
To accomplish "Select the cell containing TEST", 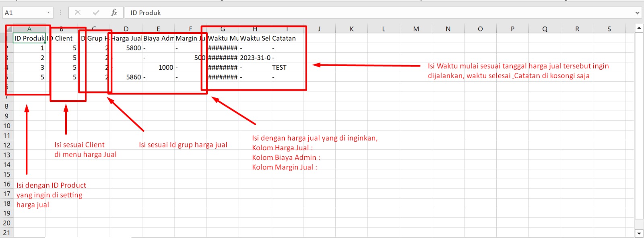I will 287,67.
